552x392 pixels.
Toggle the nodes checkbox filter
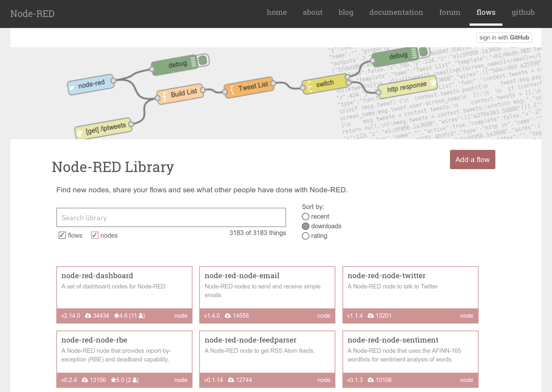coord(95,235)
